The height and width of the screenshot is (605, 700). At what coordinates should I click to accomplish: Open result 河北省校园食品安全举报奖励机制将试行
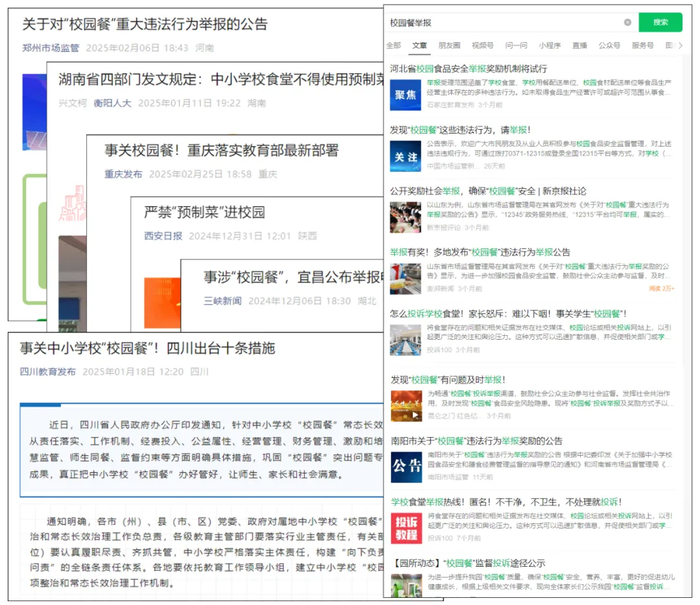tap(469, 69)
